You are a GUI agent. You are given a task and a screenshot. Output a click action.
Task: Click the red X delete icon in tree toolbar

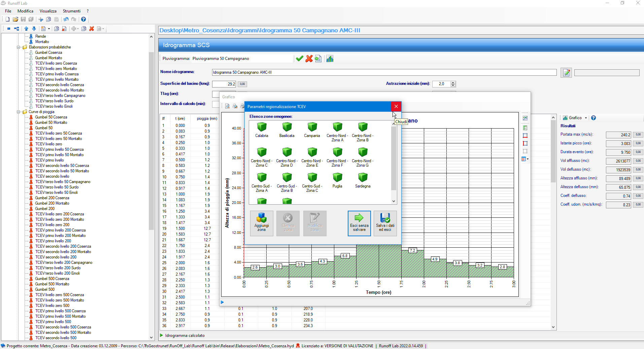tap(92, 29)
